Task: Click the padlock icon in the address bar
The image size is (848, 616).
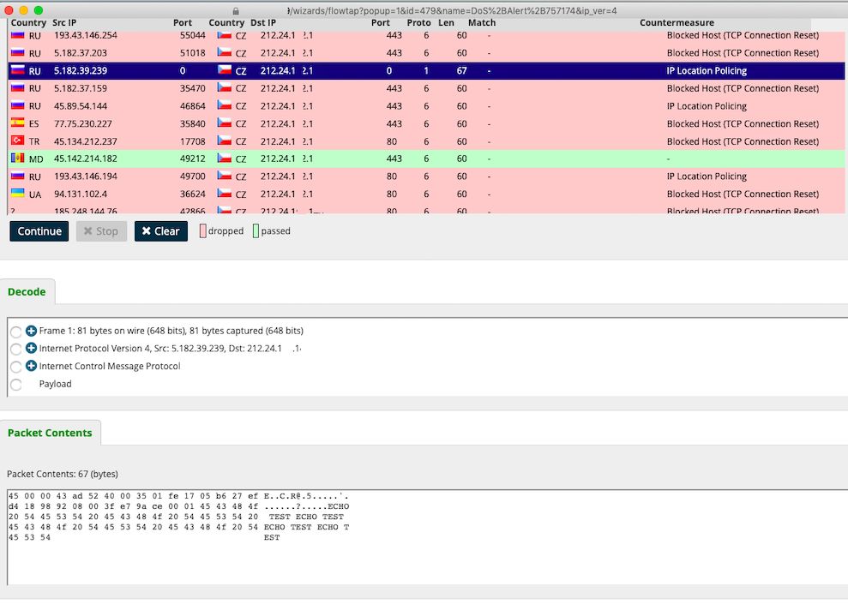Action: pos(236,11)
